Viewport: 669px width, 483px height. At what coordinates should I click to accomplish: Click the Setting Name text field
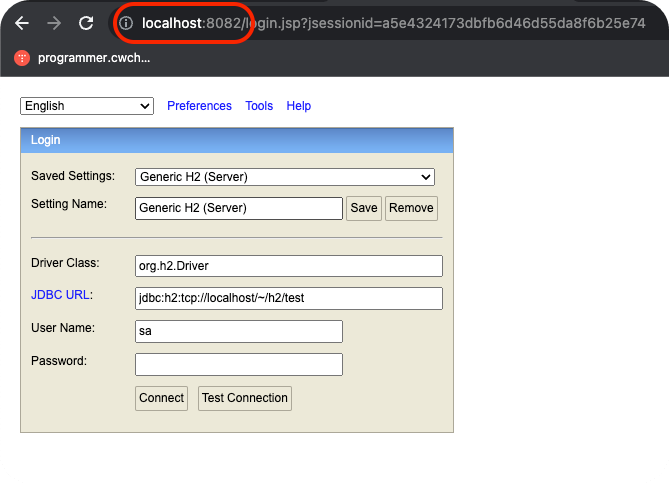[239, 208]
